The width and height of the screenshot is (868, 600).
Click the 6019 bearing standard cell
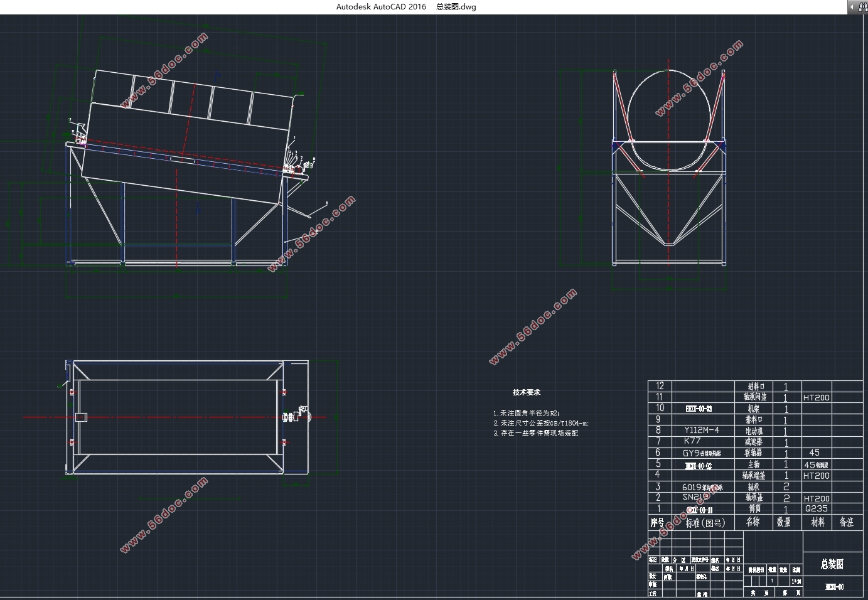tap(702, 487)
